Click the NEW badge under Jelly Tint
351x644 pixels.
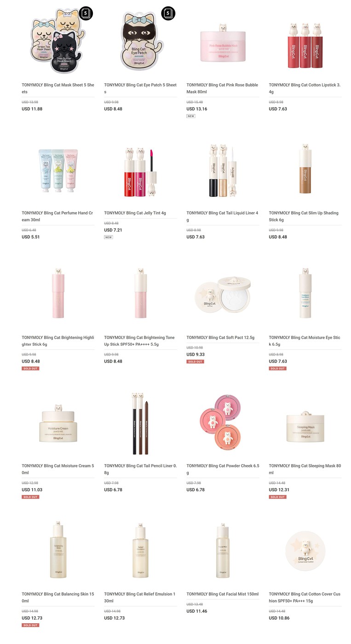coord(109,237)
